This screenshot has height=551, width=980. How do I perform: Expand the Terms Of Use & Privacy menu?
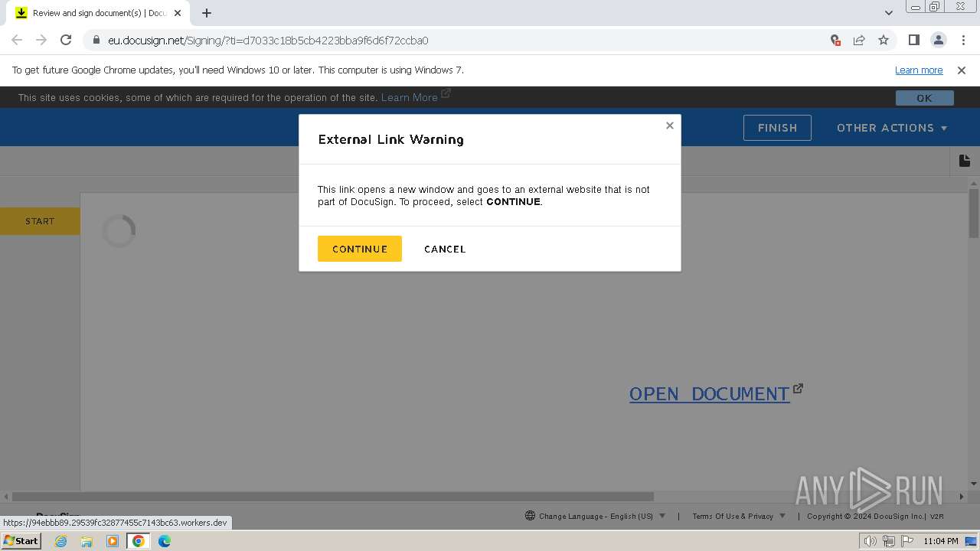point(739,516)
